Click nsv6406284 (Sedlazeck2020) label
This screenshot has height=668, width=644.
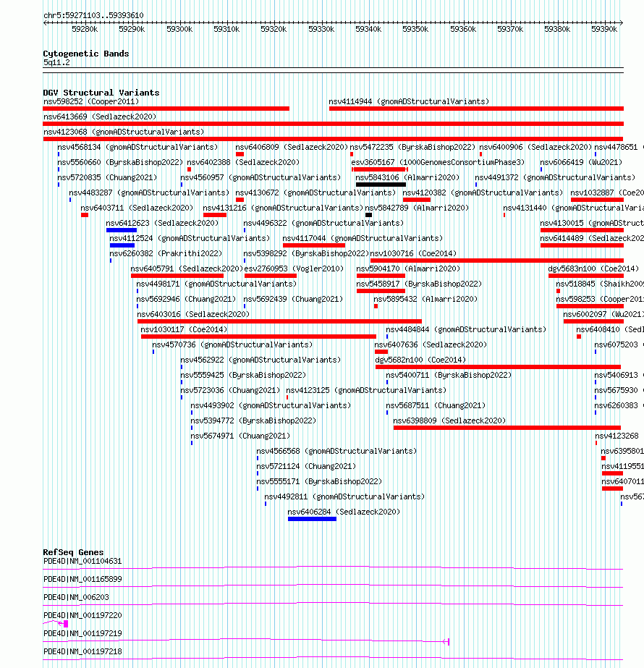(x=344, y=512)
